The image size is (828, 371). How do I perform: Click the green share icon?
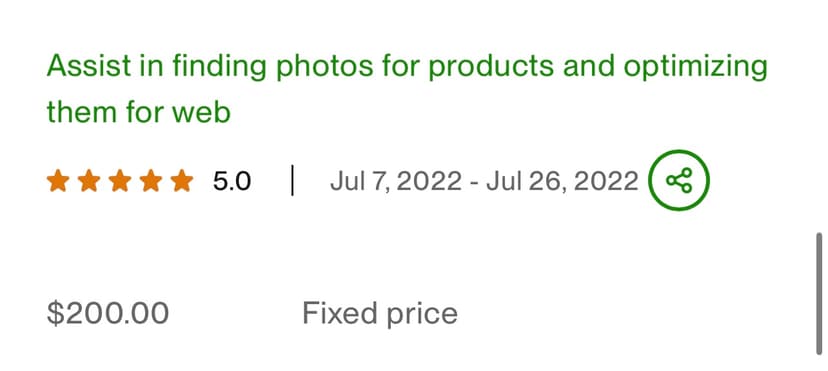point(679,180)
